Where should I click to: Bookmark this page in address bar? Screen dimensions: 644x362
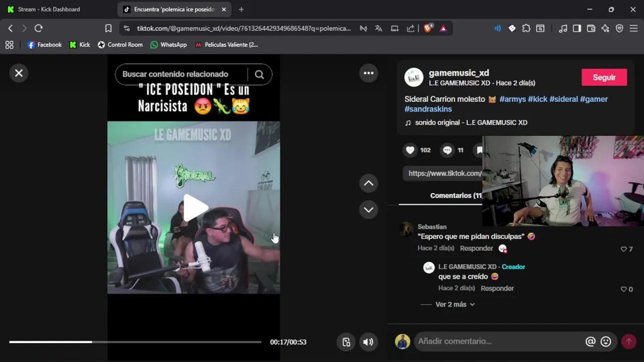pyautogui.click(x=108, y=29)
